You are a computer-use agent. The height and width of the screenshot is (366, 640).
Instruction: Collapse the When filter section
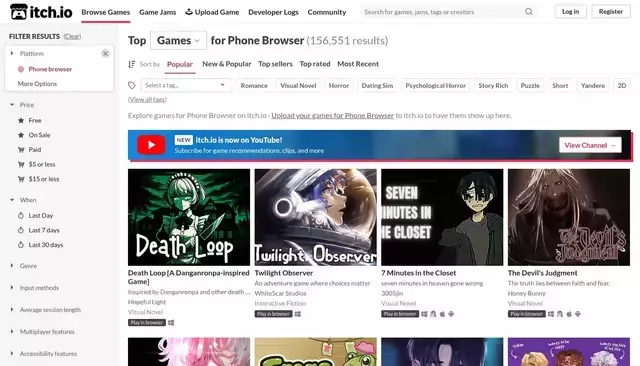click(x=28, y=200)
